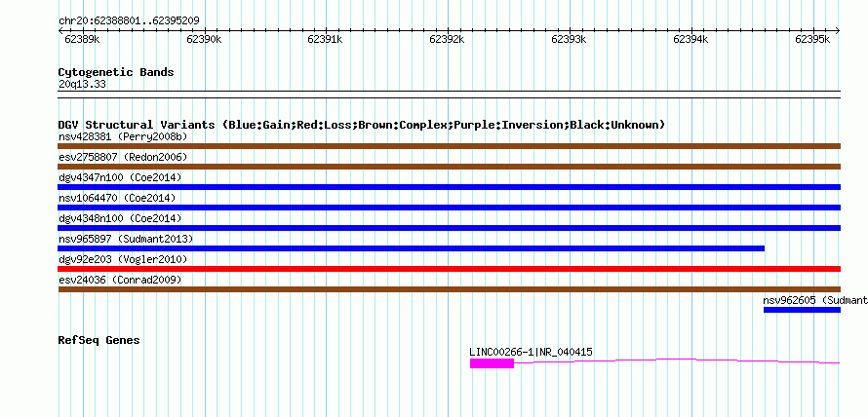The image size is (868, 417).
Task: Click the nsv1064470 (Coe2014) label
Action: (x=117, y=198)
